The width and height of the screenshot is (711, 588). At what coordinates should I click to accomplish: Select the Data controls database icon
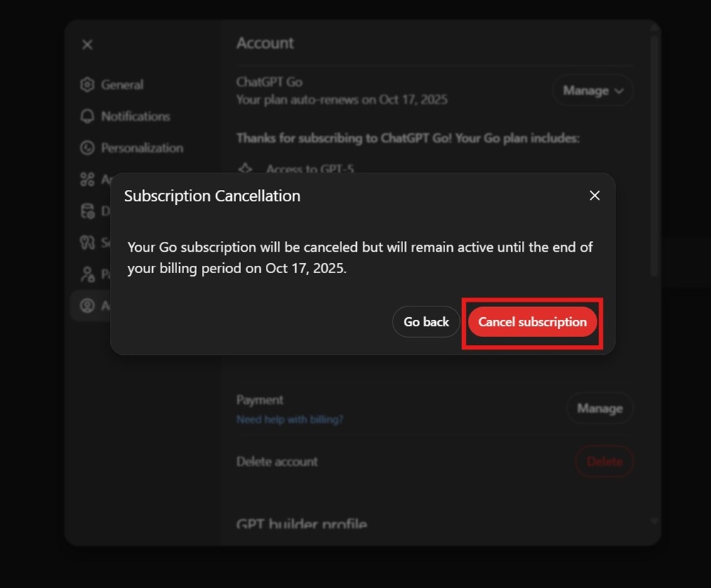click(x=87, y=211)
